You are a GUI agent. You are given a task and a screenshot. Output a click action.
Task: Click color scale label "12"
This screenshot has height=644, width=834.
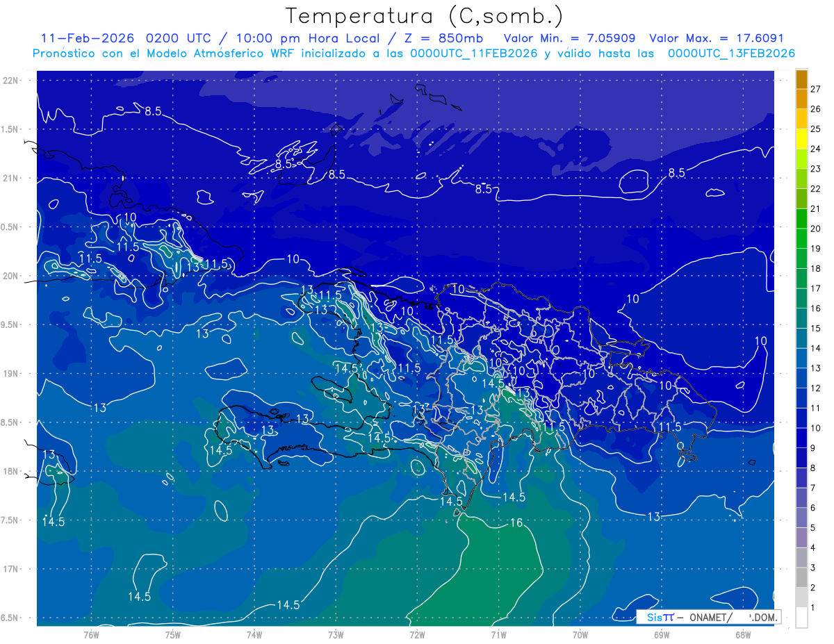816,388
